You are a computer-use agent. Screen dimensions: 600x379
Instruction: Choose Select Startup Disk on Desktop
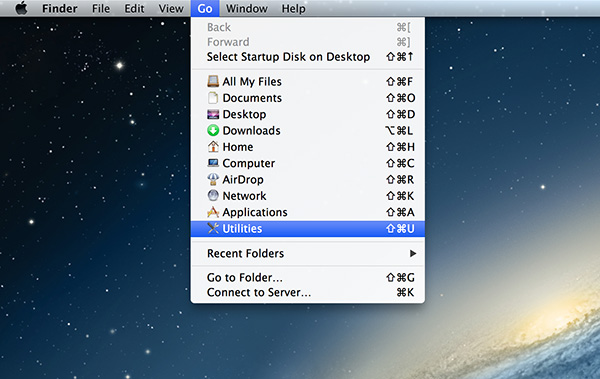tap(308, 57)
